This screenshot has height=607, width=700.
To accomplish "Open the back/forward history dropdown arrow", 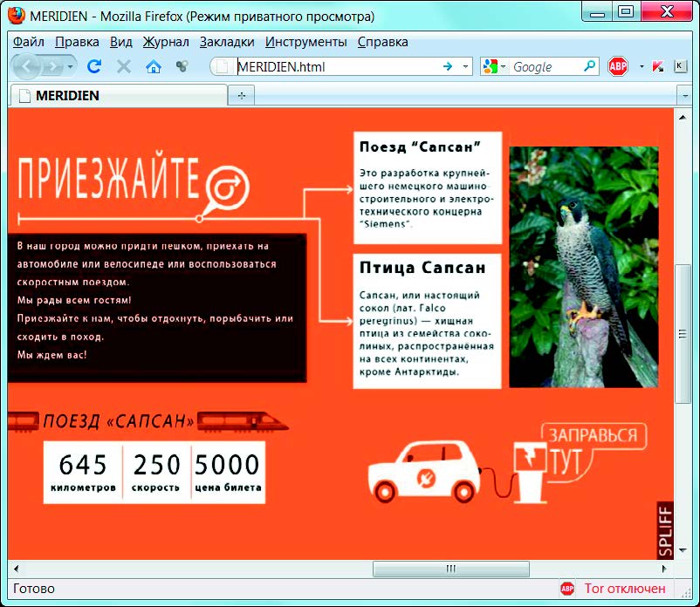I will point(71,67).
